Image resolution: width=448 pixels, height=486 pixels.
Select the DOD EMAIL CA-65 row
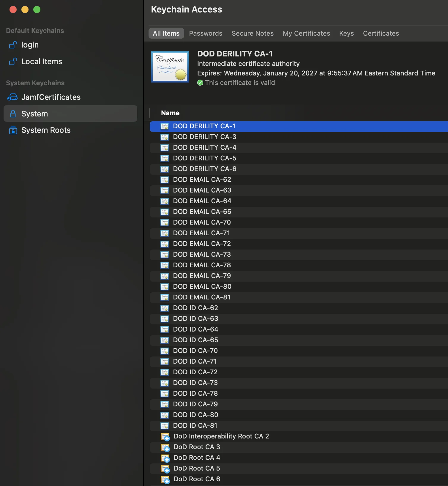click(299, 212)
